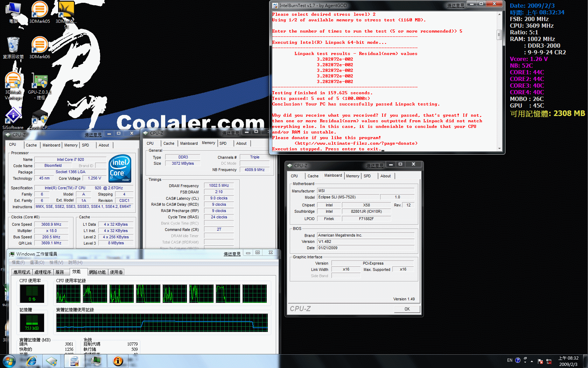
Task: Select the '1002.5 MHz' DRAM frequency value
Action: (x=219, y=186)
